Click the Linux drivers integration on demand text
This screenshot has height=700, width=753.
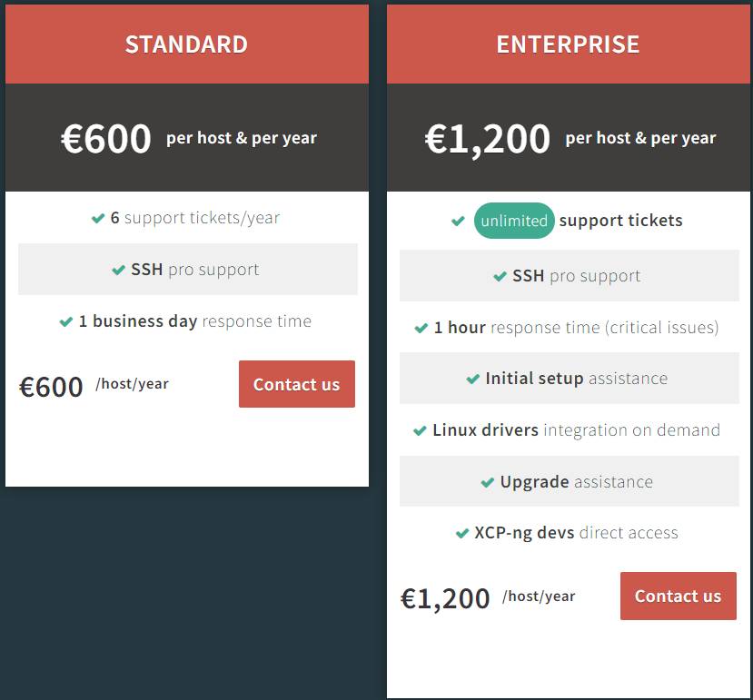click(x=576, y=430)
